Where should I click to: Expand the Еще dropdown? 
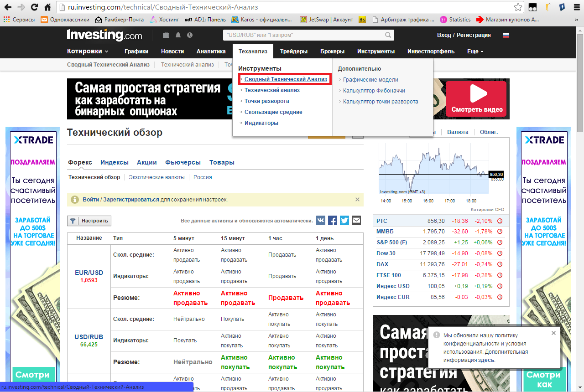[x=475, y=52]
